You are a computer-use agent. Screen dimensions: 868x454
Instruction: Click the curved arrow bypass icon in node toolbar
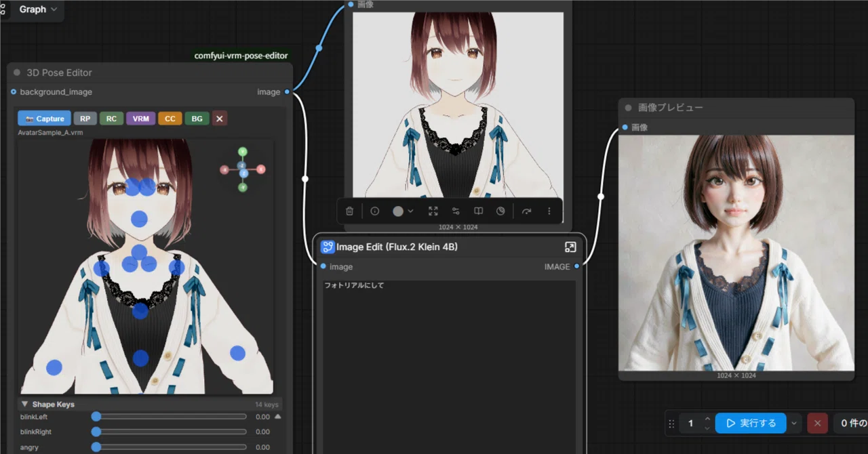[527, 211]
